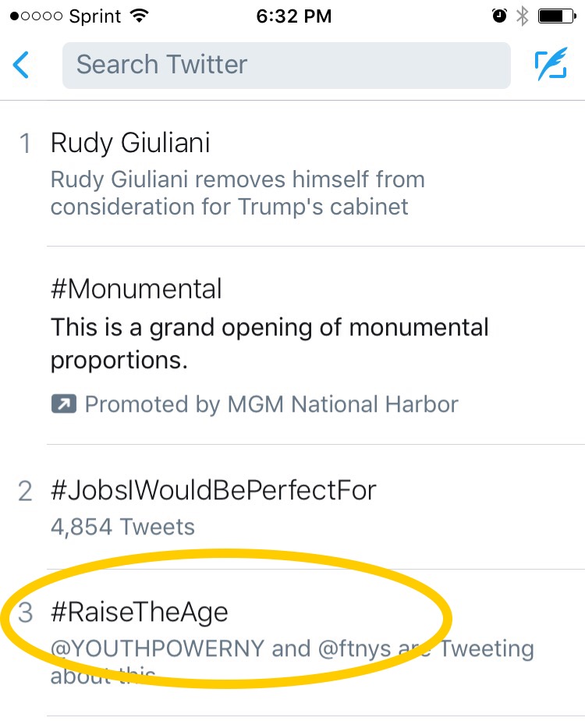Tap the Giuliani cabinet description text
Screen dimensions: 585x728
click(x=238, y=193)
